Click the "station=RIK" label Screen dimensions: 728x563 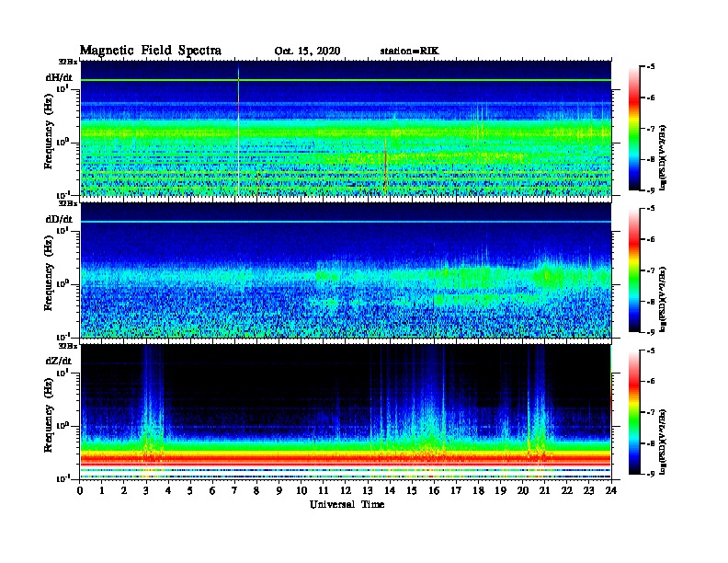click(410, 52)
